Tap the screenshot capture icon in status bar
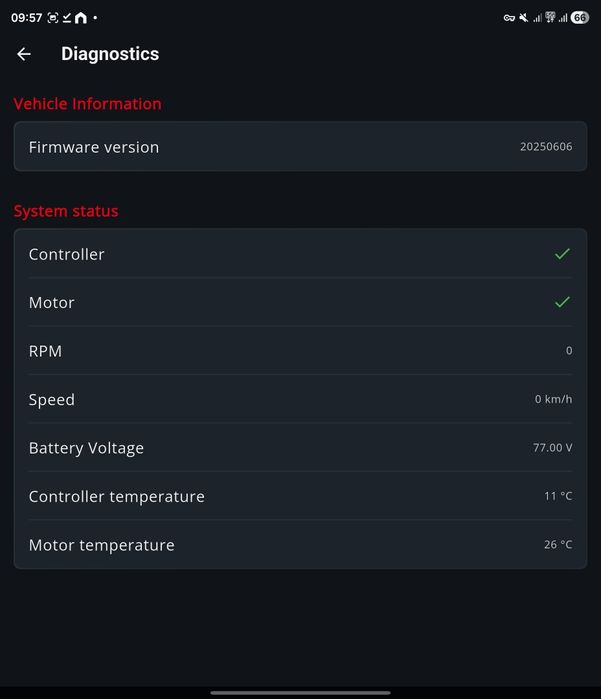Image resolution: width=601 pixels, height=699 pixels. tap(53, 18)
